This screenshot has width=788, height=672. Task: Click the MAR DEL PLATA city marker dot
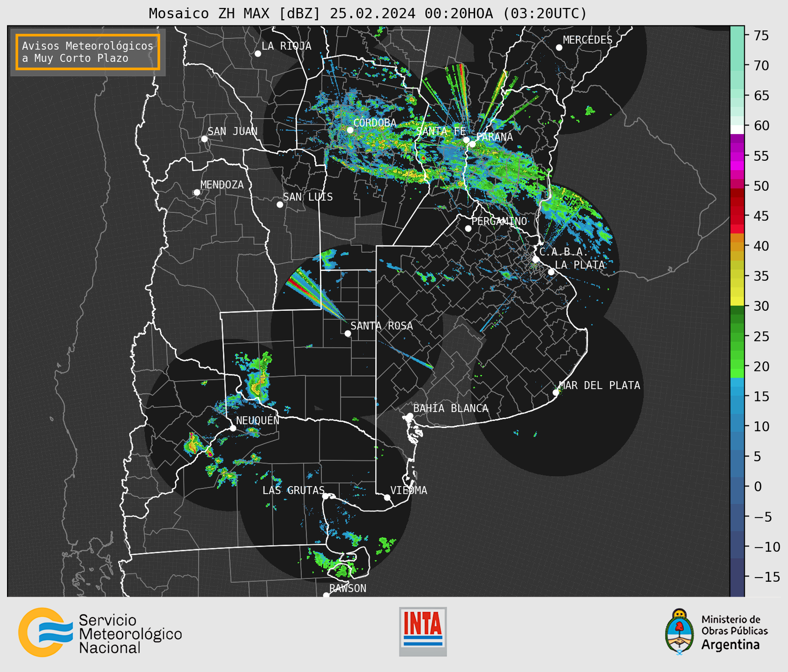[x=556, y=393]
